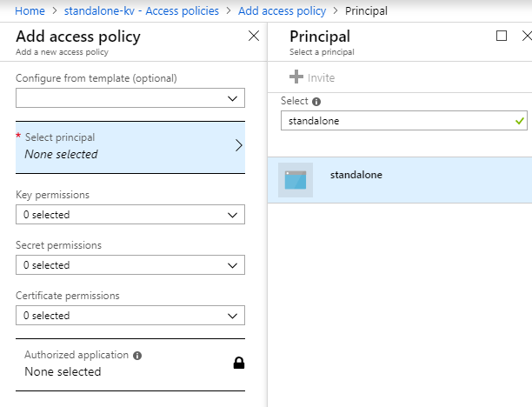Close the Add access policy blade

click(254, 37)
